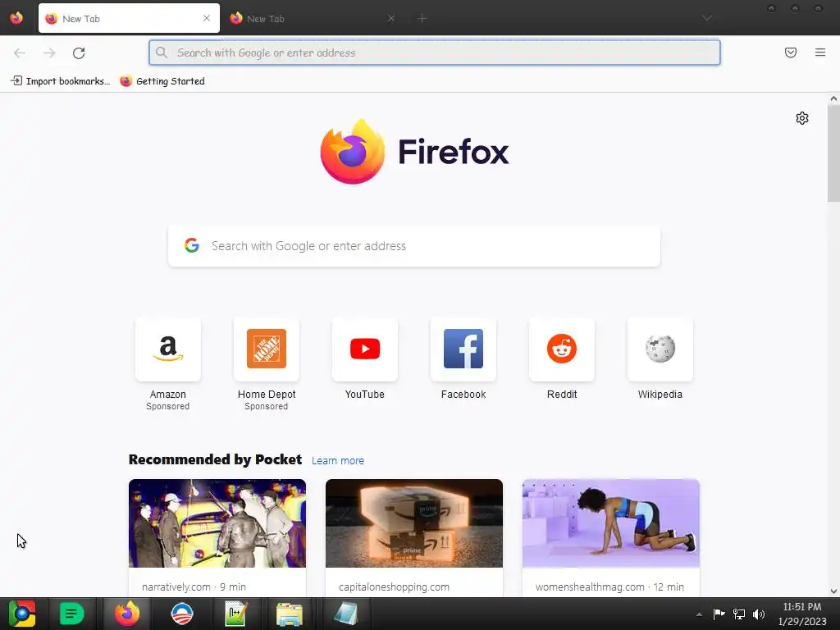This screenshot has height=630, width=840.
Task: Click the magnifier icon in address bar
Action: tap(162, 52)
